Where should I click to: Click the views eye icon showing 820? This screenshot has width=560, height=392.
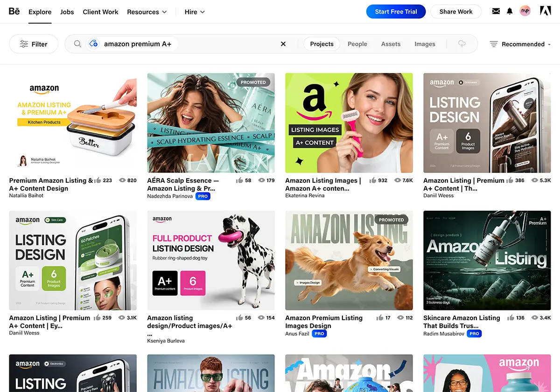(123, 180)
